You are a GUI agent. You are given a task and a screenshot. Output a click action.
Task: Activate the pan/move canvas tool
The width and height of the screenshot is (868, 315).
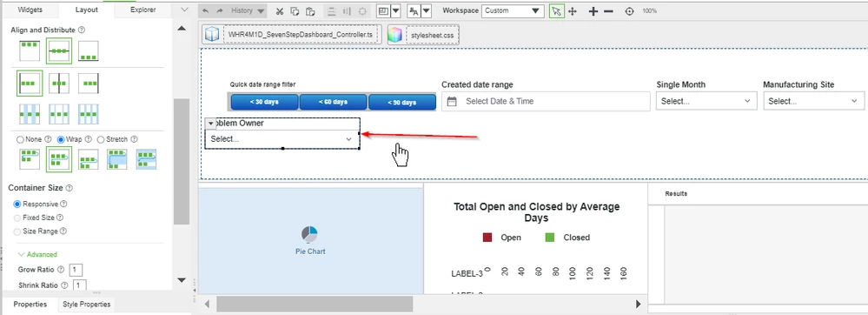pos(573,10)
